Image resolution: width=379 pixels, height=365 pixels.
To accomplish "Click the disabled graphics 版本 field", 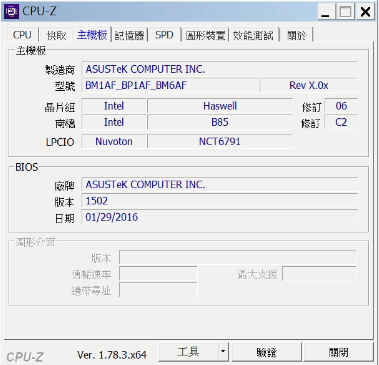I will (238, 258).
